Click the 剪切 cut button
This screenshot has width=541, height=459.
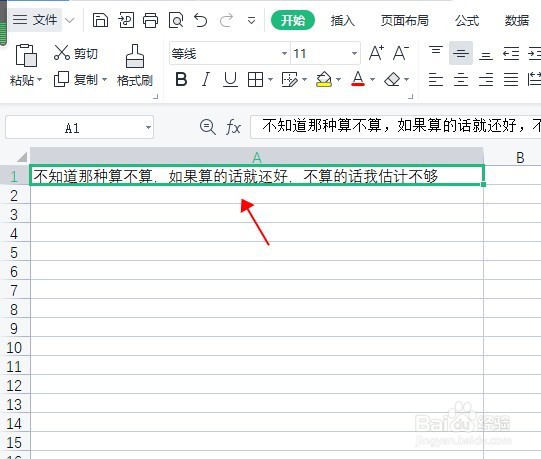76,53
